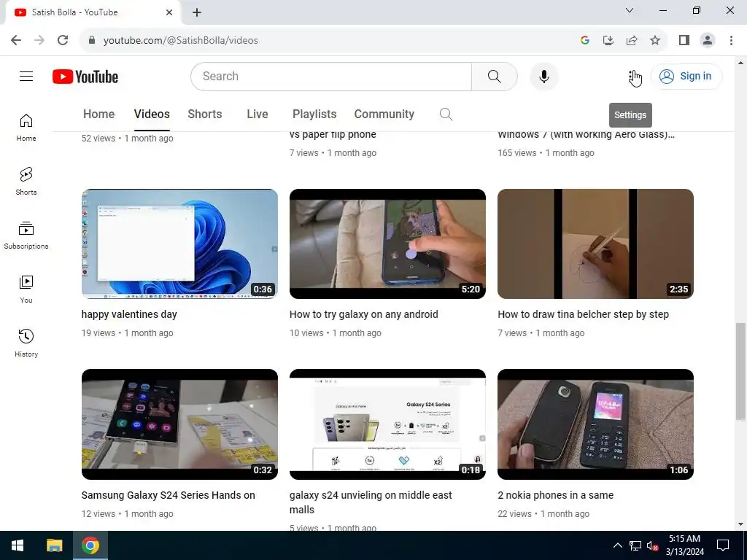Click title 'Samsung Galaxy S24 Series Hands on'

(169, 495)
